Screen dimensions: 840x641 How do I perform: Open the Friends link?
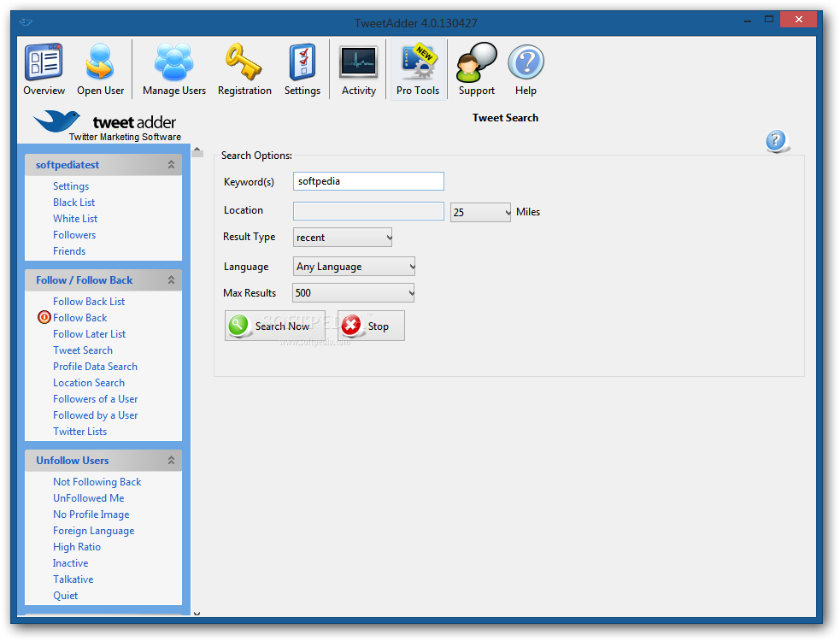[x=69, y=250]
